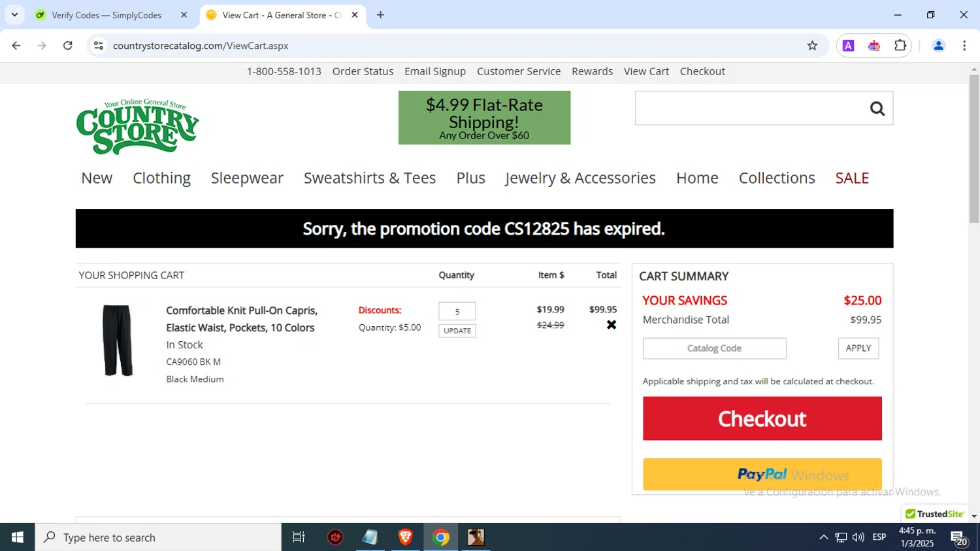Screen dimensions: 980x551
Task: Open the SALE category
Action: (852, 178)
